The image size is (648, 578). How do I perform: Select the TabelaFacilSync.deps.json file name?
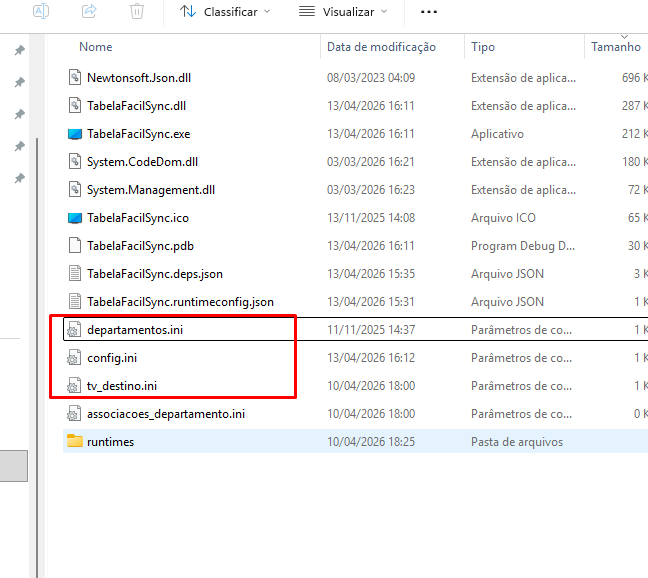tap(155, 274)
